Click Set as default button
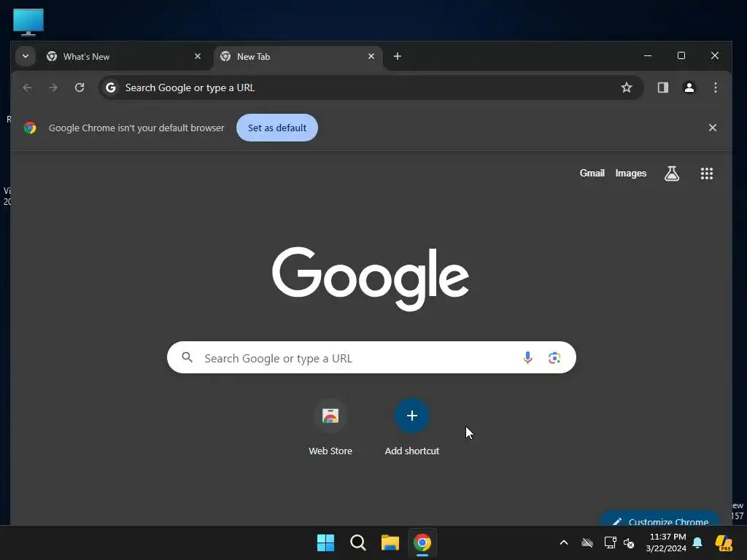This screenshot has width=747, height=560. tap(276, 128)
